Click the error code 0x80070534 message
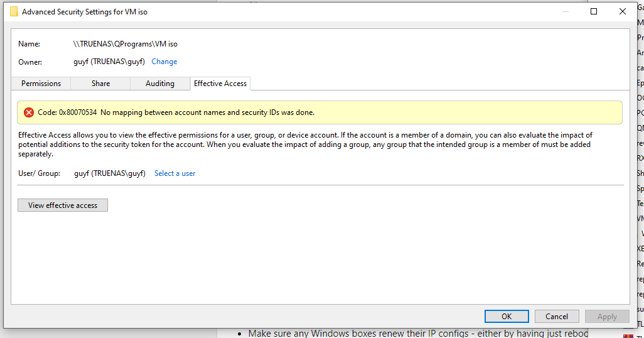 coord(176,112)
